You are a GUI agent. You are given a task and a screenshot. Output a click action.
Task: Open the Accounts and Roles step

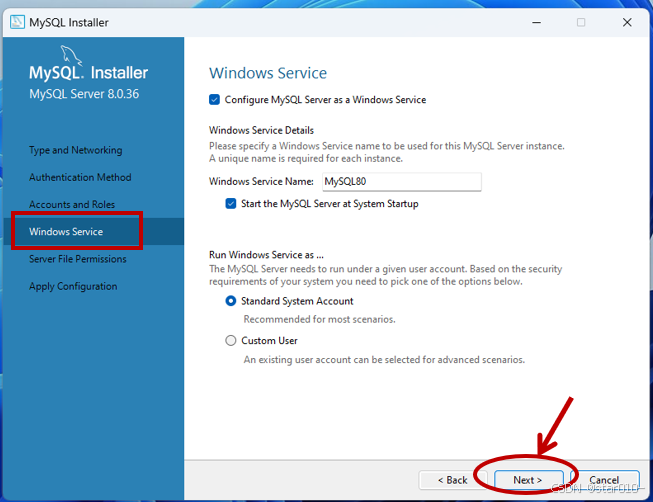(x=72, y=205)
